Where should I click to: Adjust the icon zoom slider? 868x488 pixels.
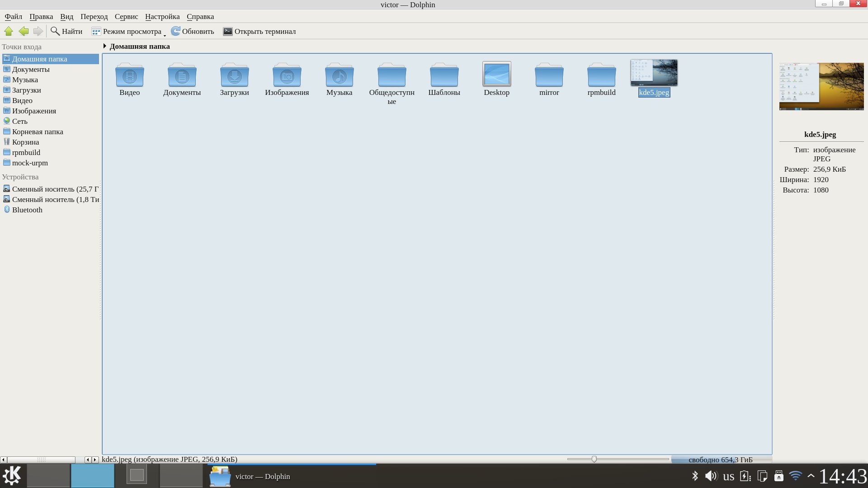tap(594, 459)
